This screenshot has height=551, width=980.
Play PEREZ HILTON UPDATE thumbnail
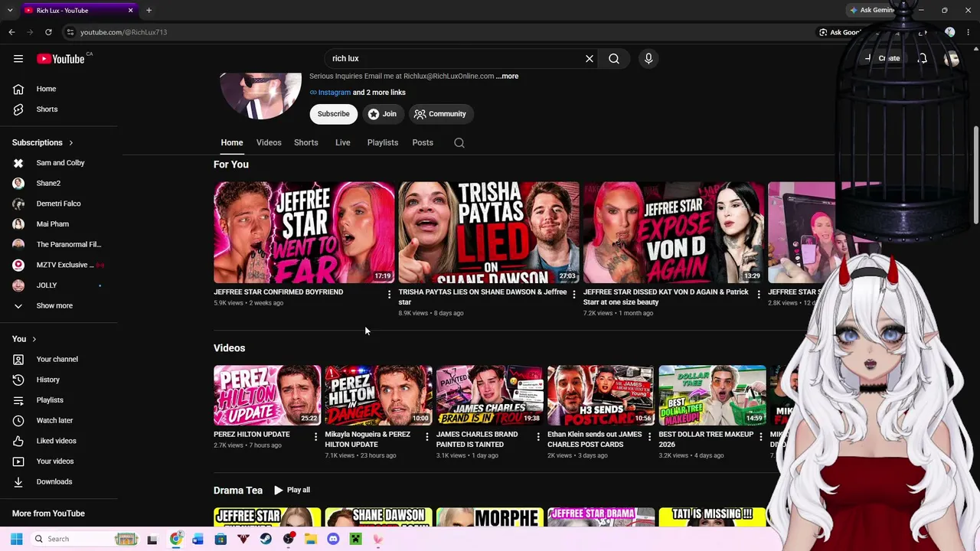(x=267, y=396)
